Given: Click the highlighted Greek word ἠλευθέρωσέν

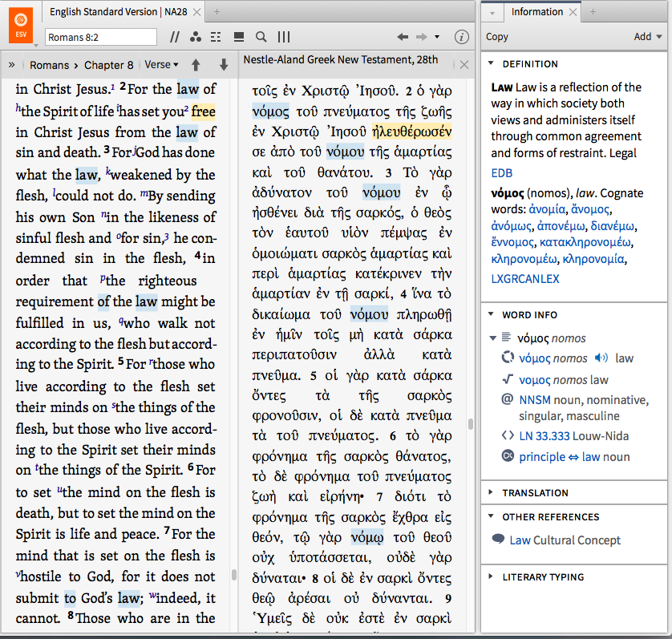Looking at the screenshot, I should coord(411,131).
